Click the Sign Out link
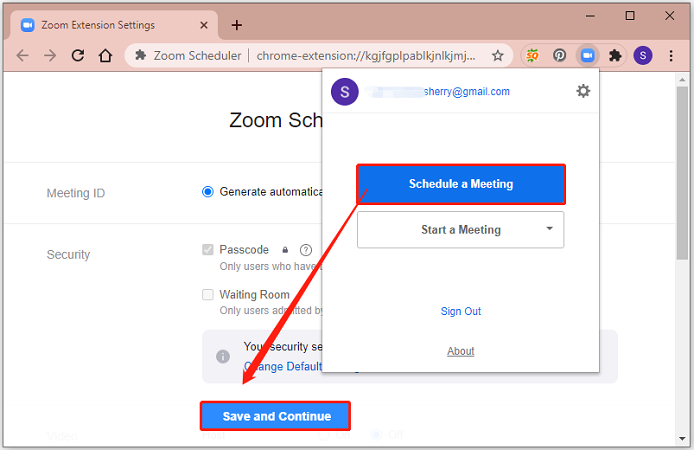The height and width of the screenshot is (450, 694). click(x=461, y=312)
